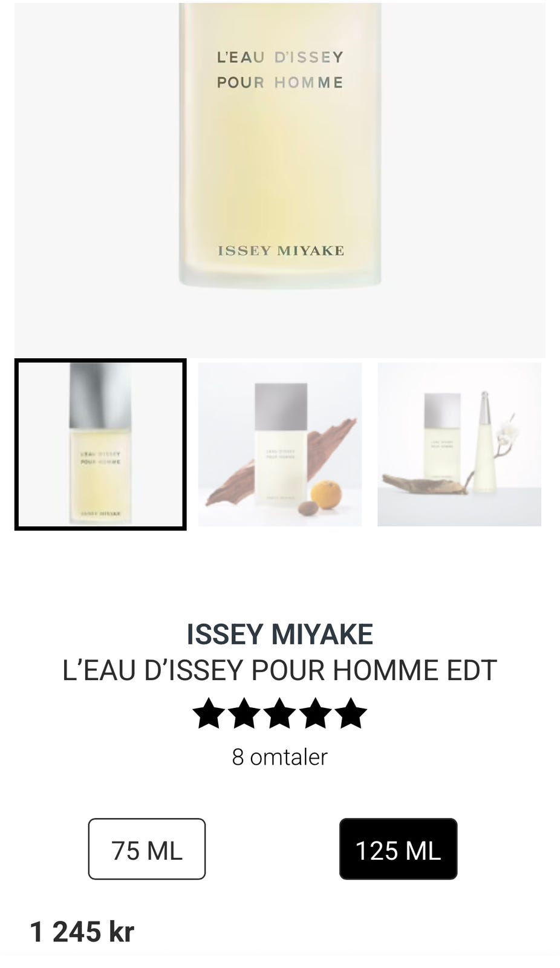Click ISSEY MIYAKE label on the large bottle
The image size is (560, 968).
(x=281, y=250)
